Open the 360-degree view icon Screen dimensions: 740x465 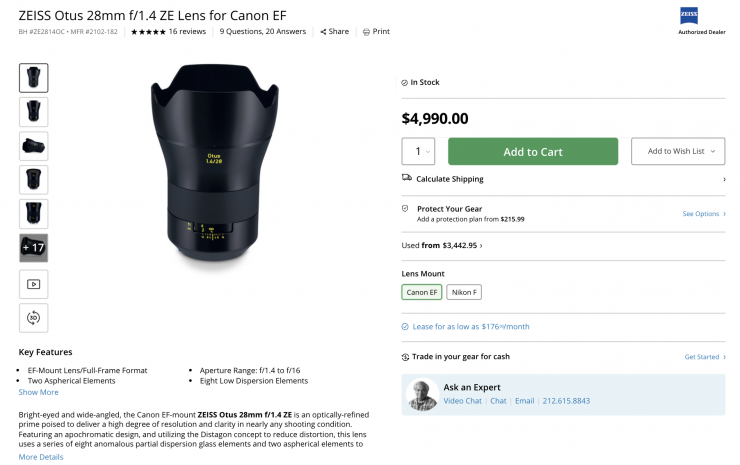point(33,318)
